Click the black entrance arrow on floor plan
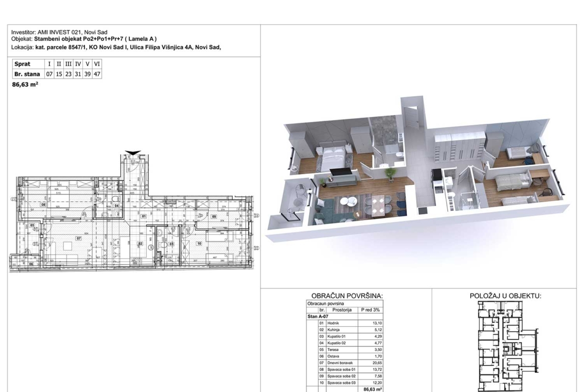Screen dimensions: 584x392 (134, 152)
